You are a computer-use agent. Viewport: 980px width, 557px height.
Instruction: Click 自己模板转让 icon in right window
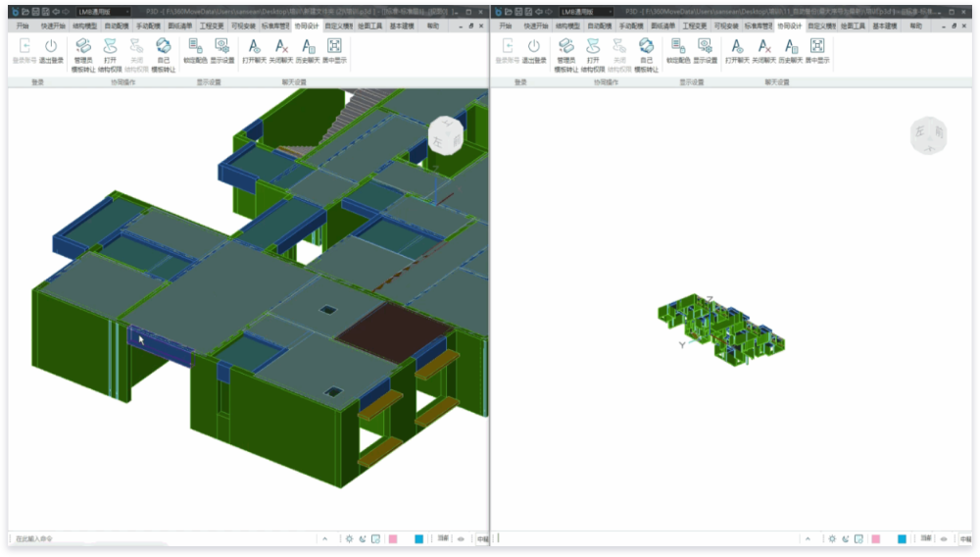coord(646,47)
